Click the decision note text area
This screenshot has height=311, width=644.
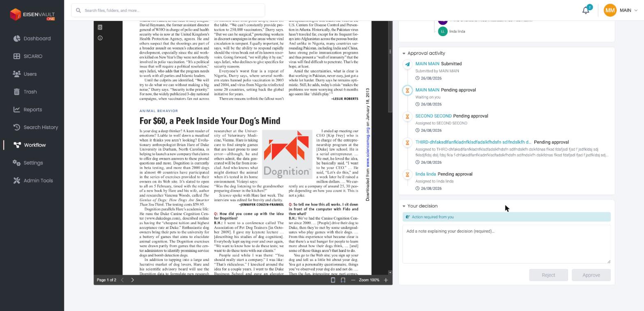pos(506,244)
